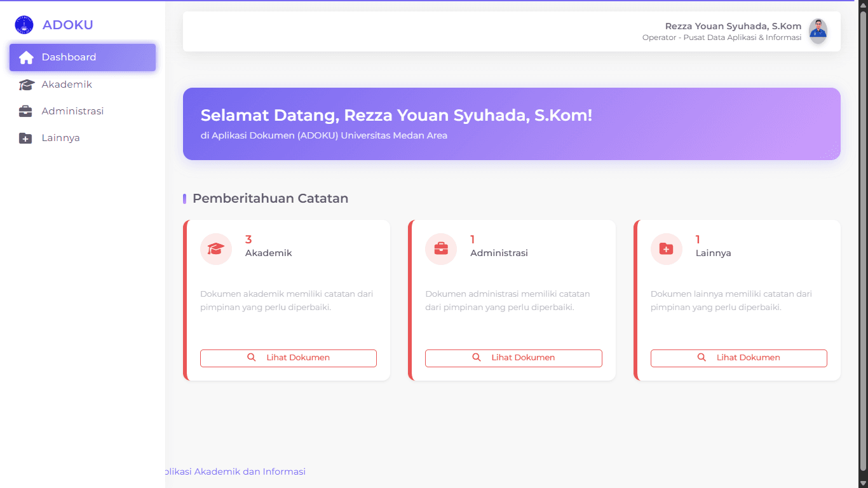The height and width of the screenshot is (488, 868).
Task: Click the Dashboard home icon
Action: pyautogui.click(x=26, y=58)
